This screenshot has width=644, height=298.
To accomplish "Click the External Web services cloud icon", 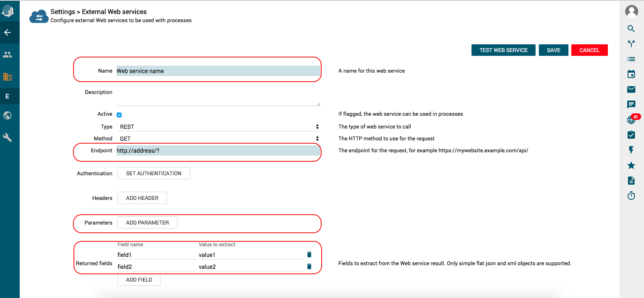I will pyautogui.click(x=39, y=16).
